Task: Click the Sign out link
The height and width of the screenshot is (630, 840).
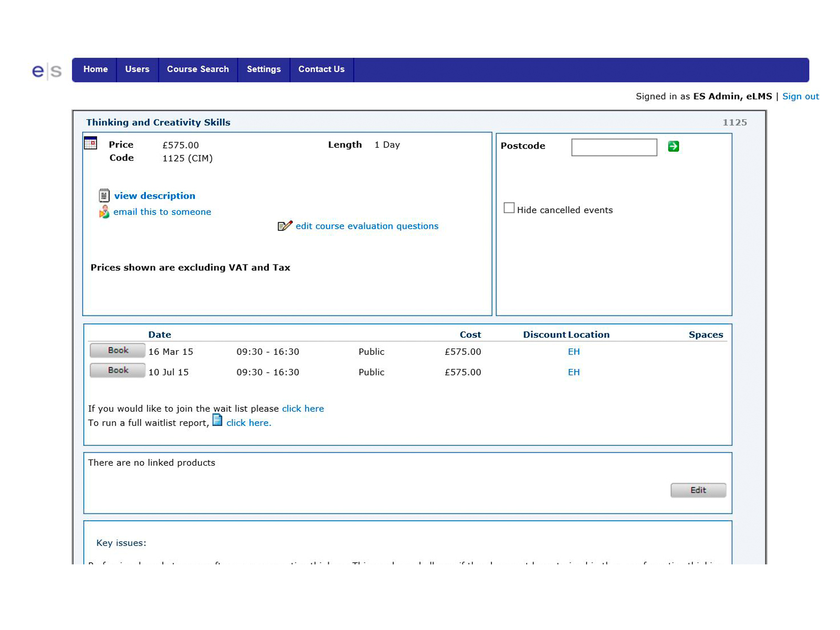Action: click(801, 96)
